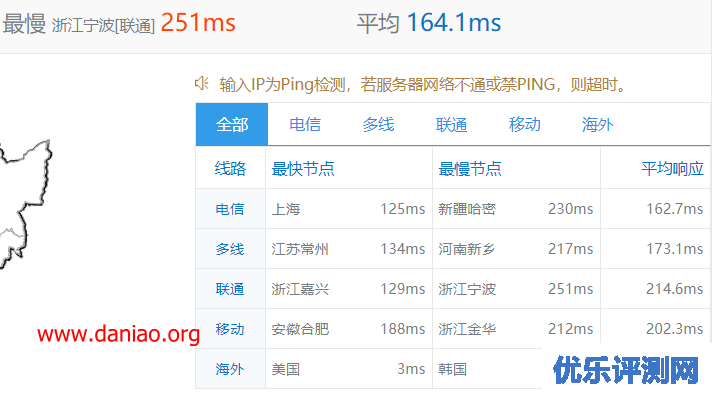This screenshot has height=397, width=712.
Task: Click the 217ms value
Action: [570, 249]
